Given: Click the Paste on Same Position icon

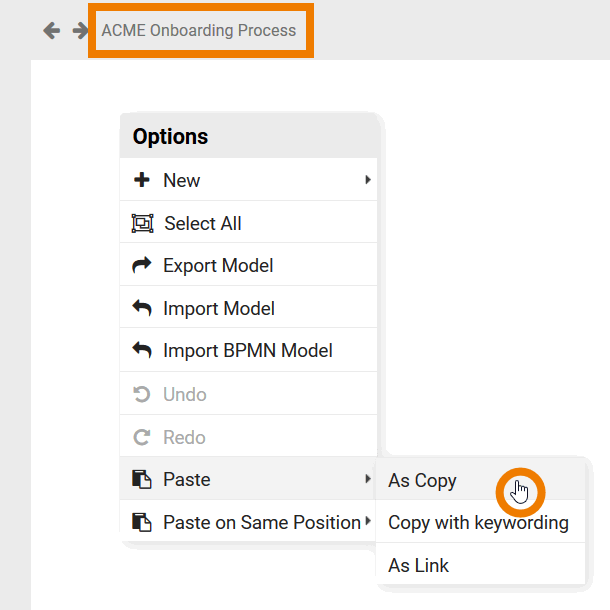Looking at the screenshot, I should 142,522.
